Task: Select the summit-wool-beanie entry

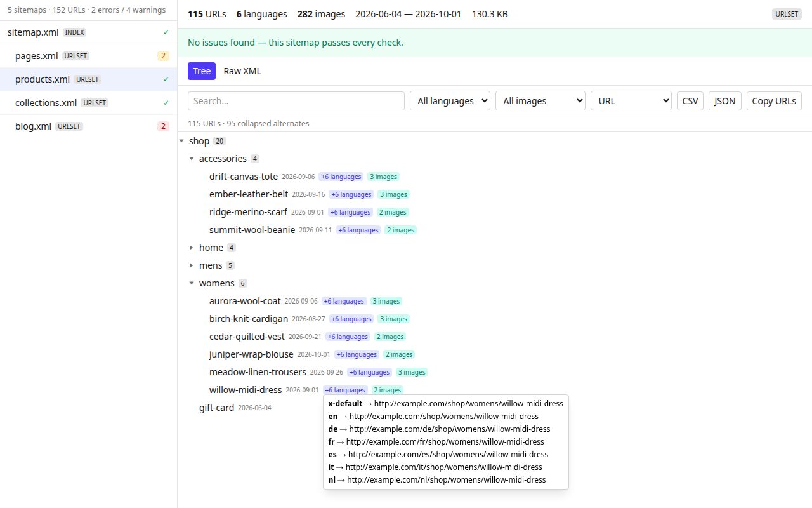Action: [x=252, y=230]
